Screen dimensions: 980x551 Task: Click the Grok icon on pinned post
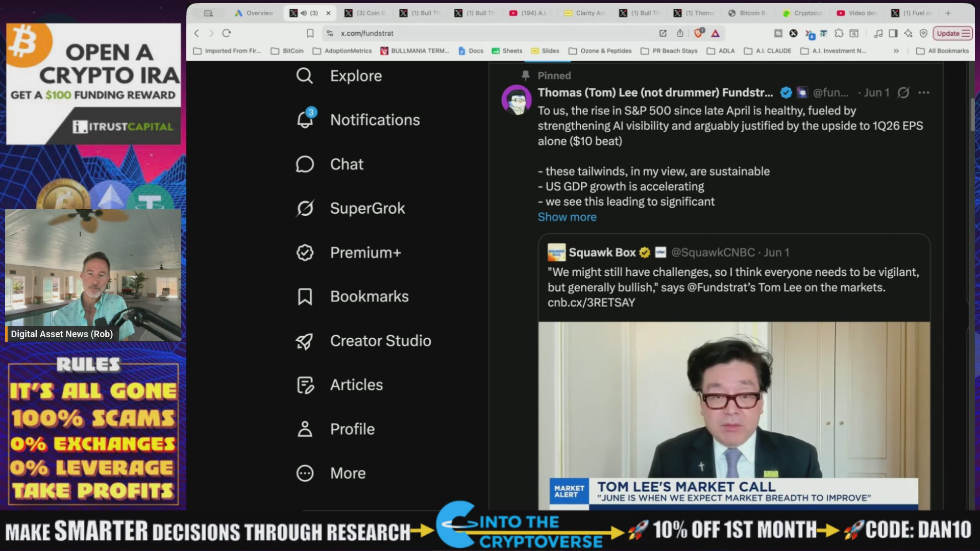(903, 93)
